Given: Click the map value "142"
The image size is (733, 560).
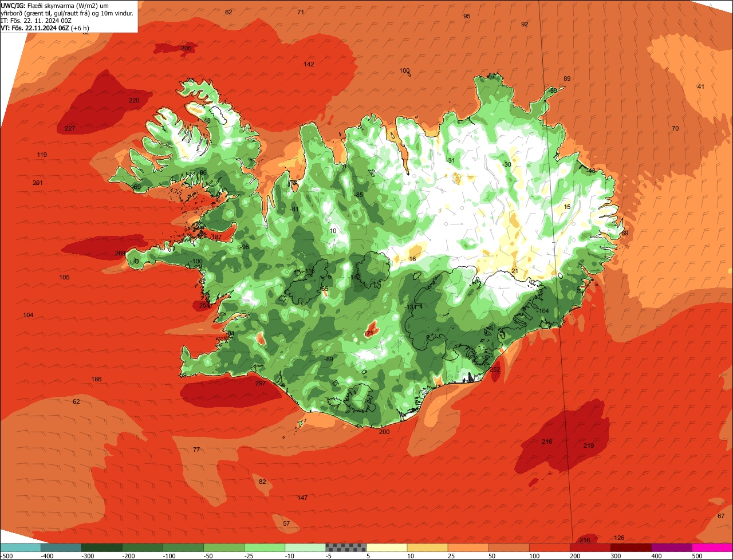Looking at the screenshot, I should [x=309, y=64].
